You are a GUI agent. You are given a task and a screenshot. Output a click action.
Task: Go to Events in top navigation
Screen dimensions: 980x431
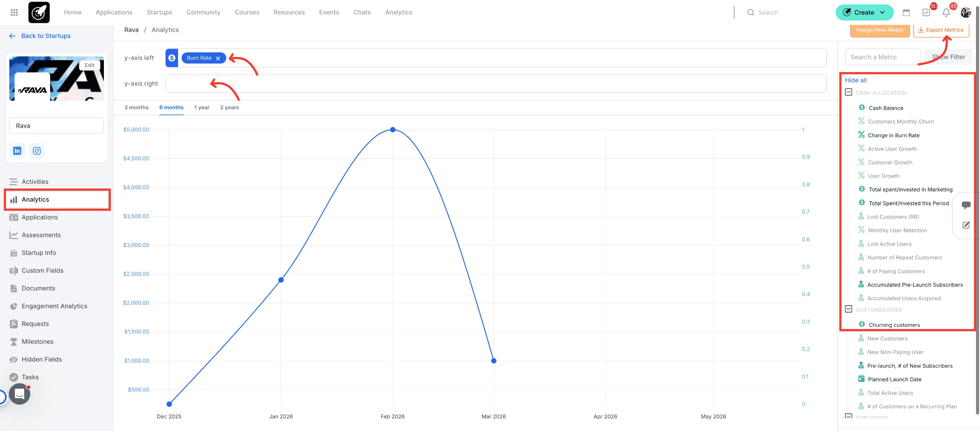click(x=329, y=12)
